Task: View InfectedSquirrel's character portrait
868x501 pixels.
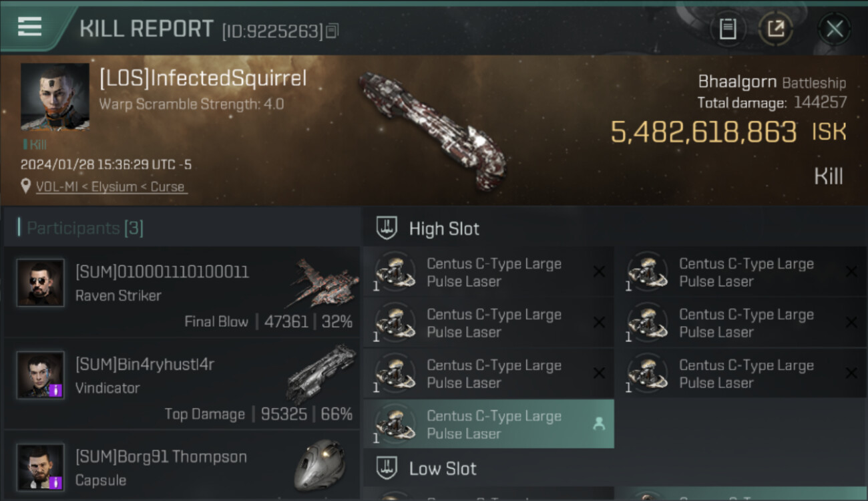Action: [x=55, y=97]
